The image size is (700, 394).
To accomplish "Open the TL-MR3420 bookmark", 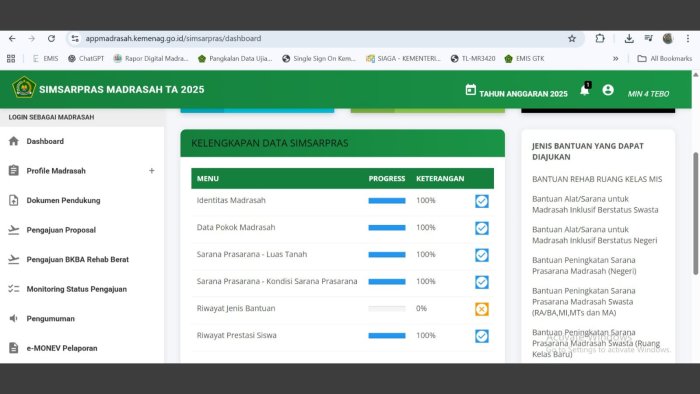I will [x=473, y=58].
